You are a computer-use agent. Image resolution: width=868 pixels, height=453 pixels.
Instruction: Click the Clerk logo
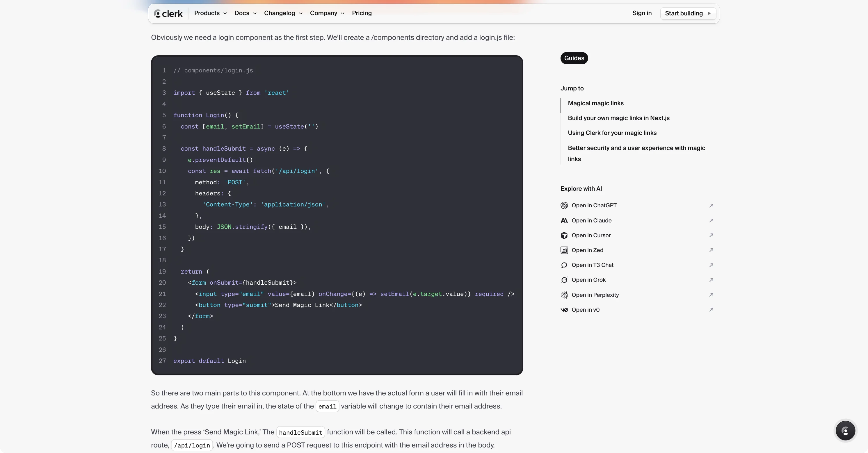point(168,13)
